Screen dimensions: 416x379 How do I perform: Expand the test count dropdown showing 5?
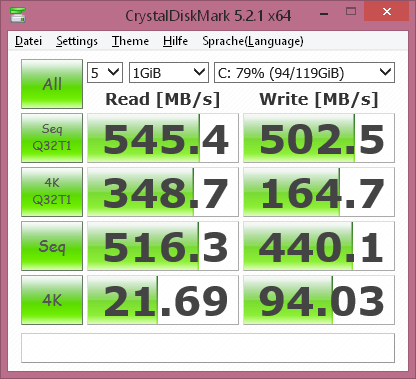[x=105, y=72]
